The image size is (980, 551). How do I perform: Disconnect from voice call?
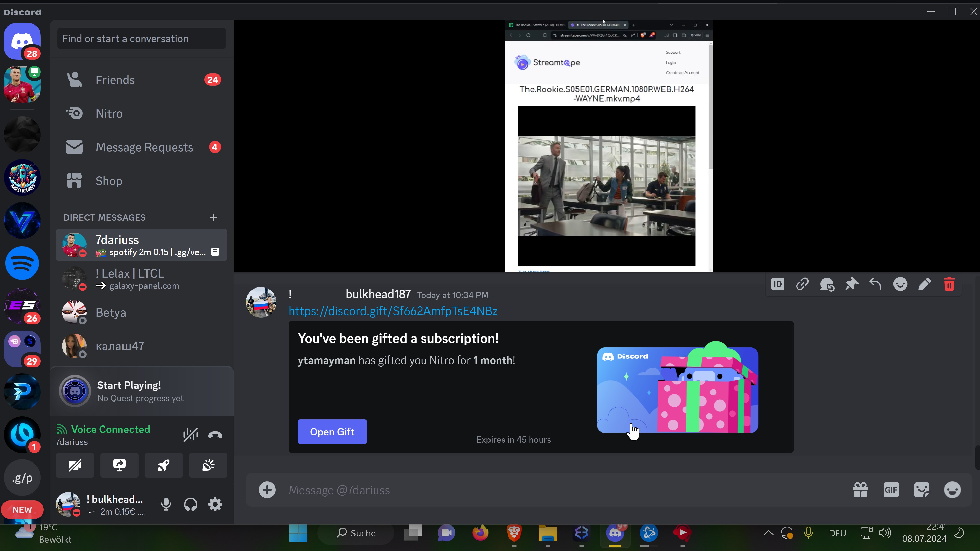pyautogui.click(x=215, y=435)
